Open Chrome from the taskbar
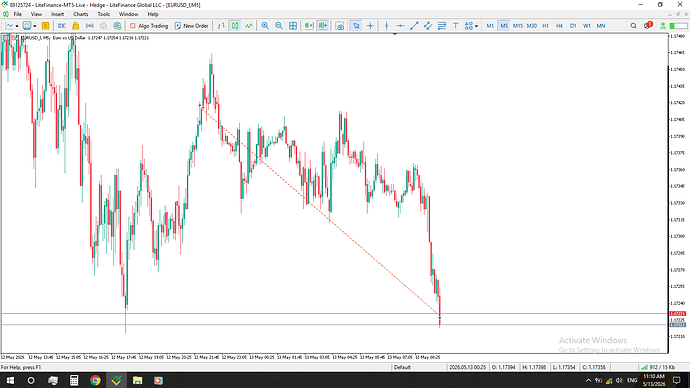Screen dimensions: 690x388 pyautogui.click(x=95, y=380)
